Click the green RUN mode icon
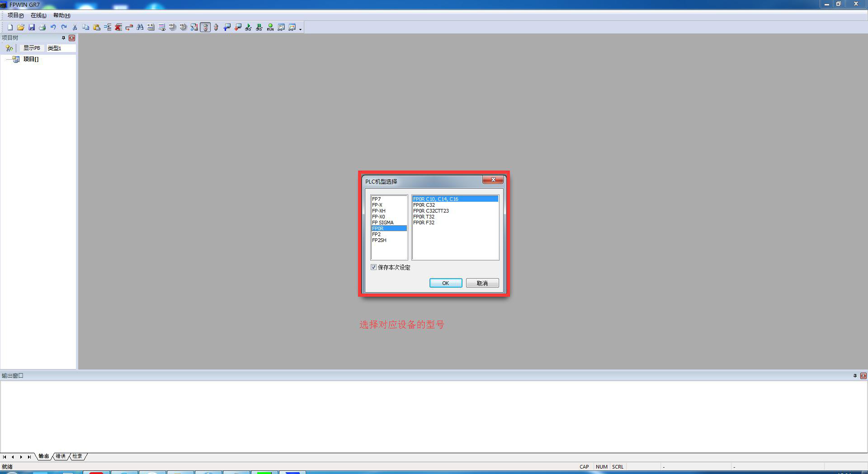868x474 pixels. pos(270,28)
